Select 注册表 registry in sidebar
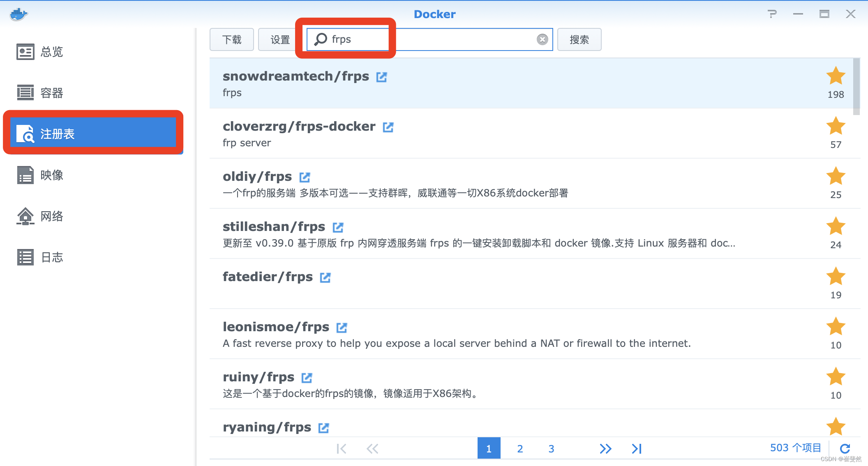This screenshot has height=466, width=868. pyautogui.click(x=93, y=134)
